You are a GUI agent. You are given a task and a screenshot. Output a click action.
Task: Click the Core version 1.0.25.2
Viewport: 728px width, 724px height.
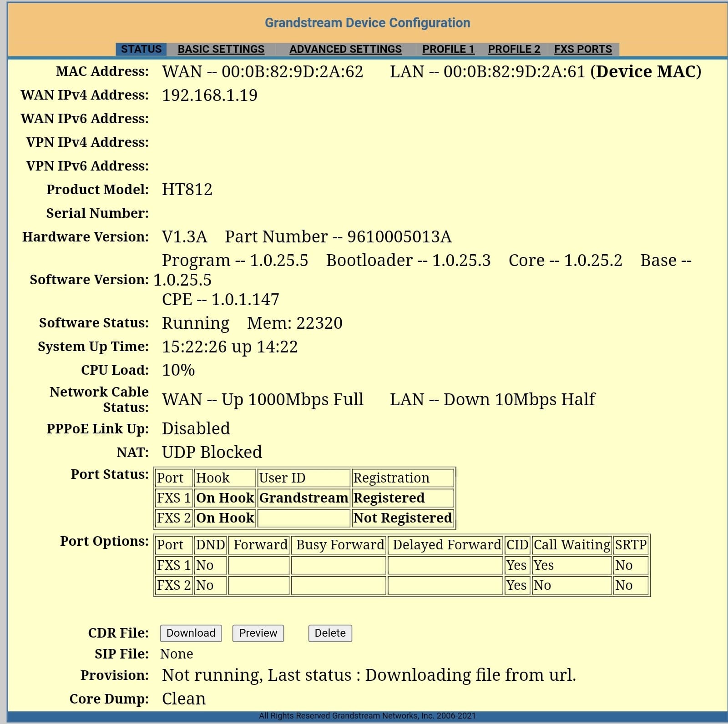pyautogui.click(x=593, y=261)
